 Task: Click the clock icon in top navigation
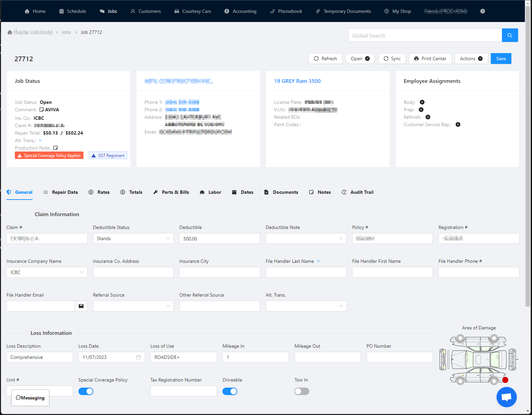483,11
